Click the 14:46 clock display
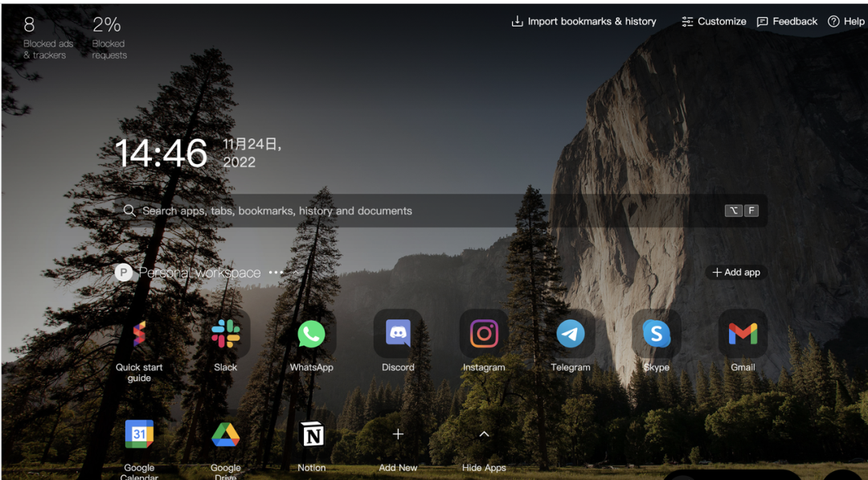 coord(161,153)
